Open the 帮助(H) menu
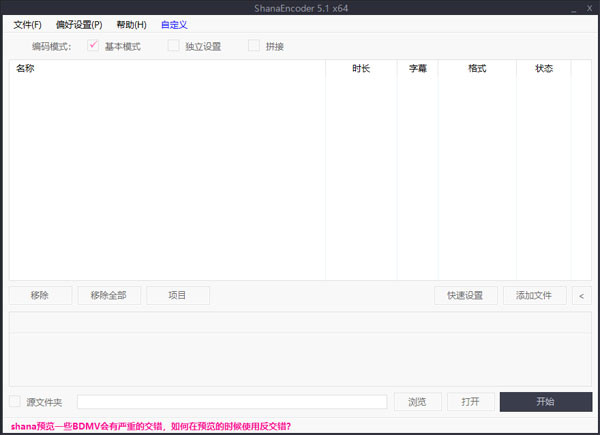This screenshot has height=435, width=600. pos(131,25)
